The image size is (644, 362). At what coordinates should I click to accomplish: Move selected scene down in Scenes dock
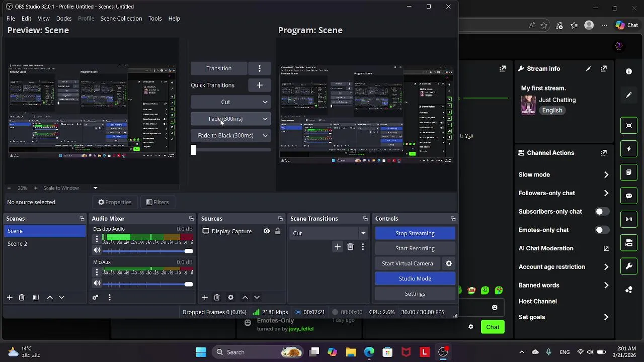pyautogui.click(x=62, y=297)
